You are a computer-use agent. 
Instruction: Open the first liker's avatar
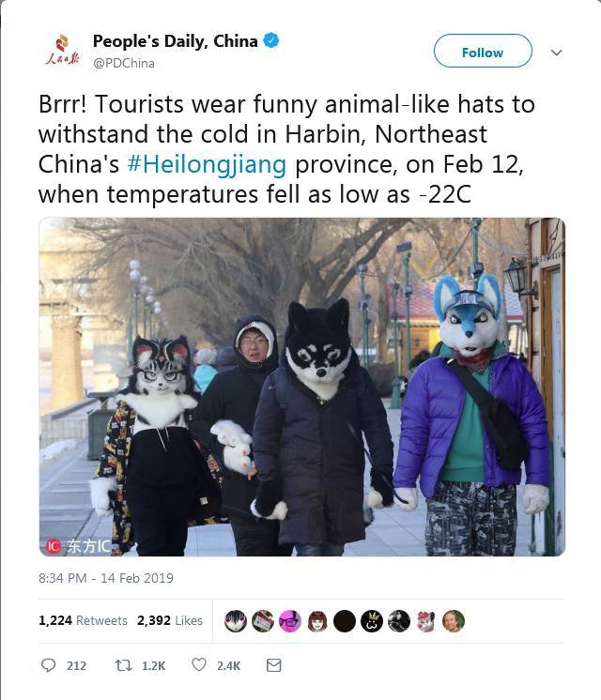click(x=235, y=621)
